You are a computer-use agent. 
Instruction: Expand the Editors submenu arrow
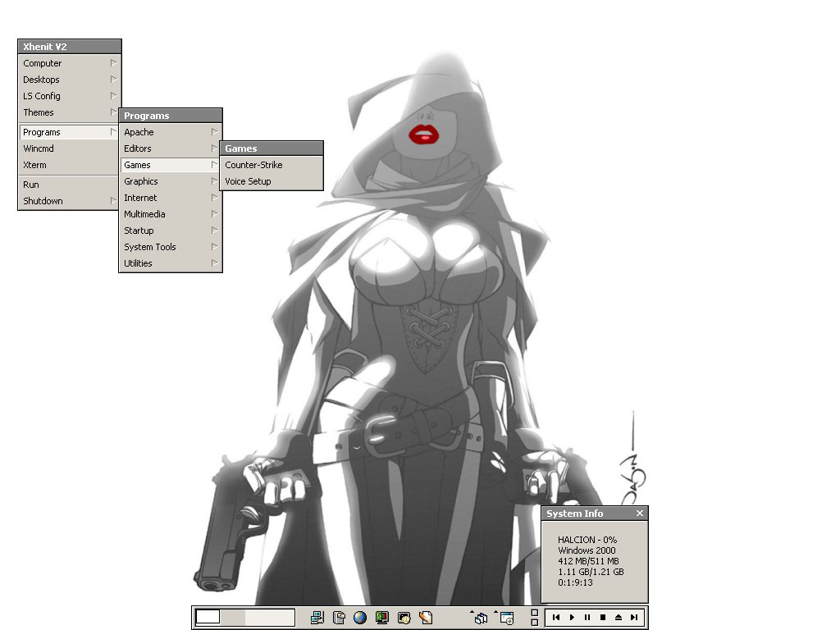(214, 148)
